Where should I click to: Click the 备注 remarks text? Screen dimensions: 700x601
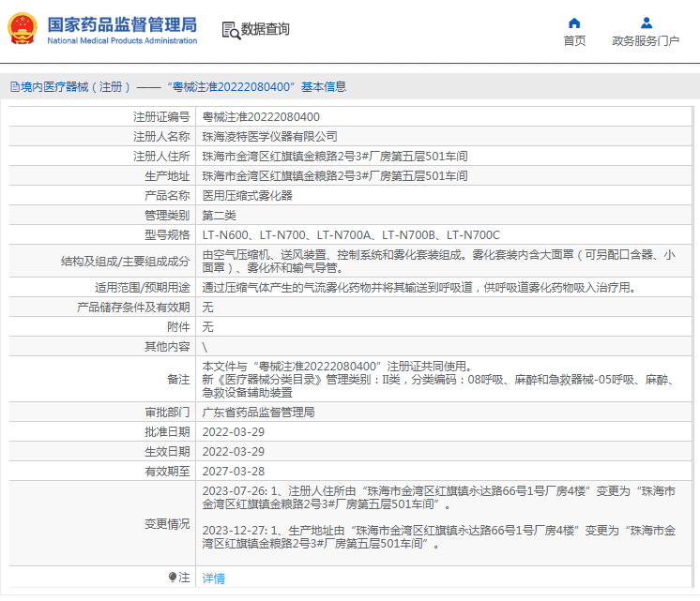coord(437,379)
